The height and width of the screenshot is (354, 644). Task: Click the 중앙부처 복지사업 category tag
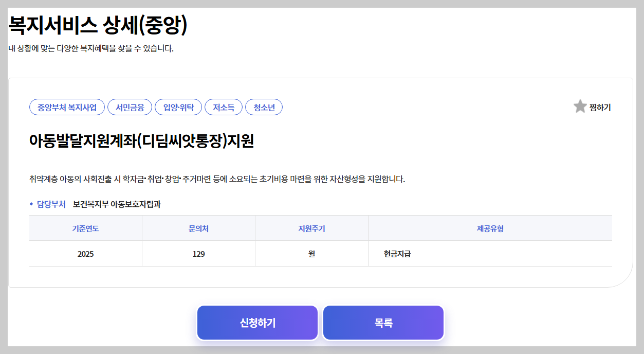coord(67,107)
